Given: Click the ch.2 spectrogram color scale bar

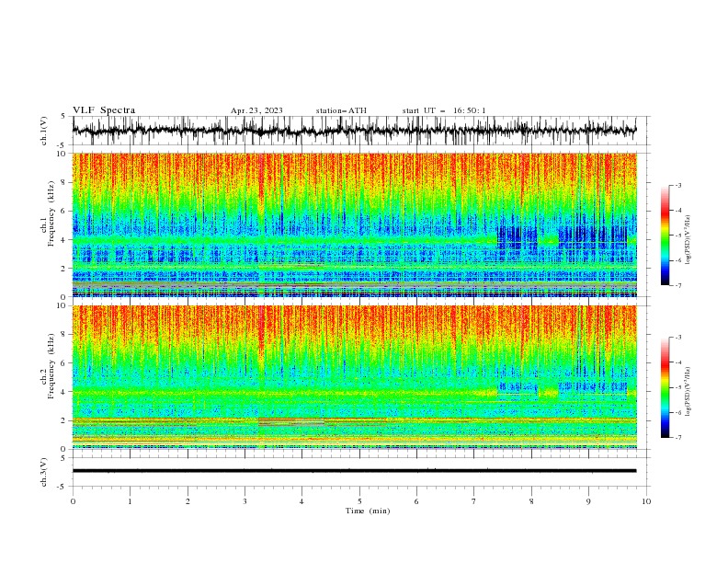Looking at the screenshot, I should [x=665, y=387].
